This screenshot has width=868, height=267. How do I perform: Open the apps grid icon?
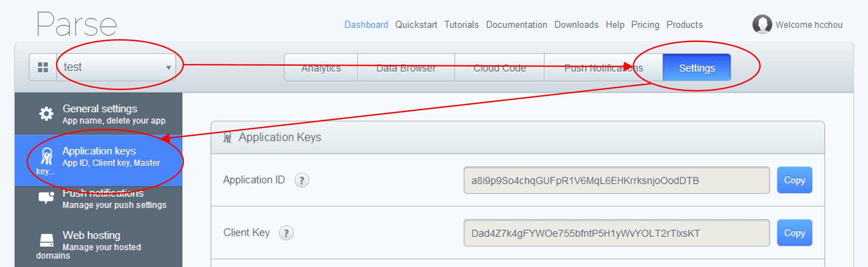pos(43,67)
